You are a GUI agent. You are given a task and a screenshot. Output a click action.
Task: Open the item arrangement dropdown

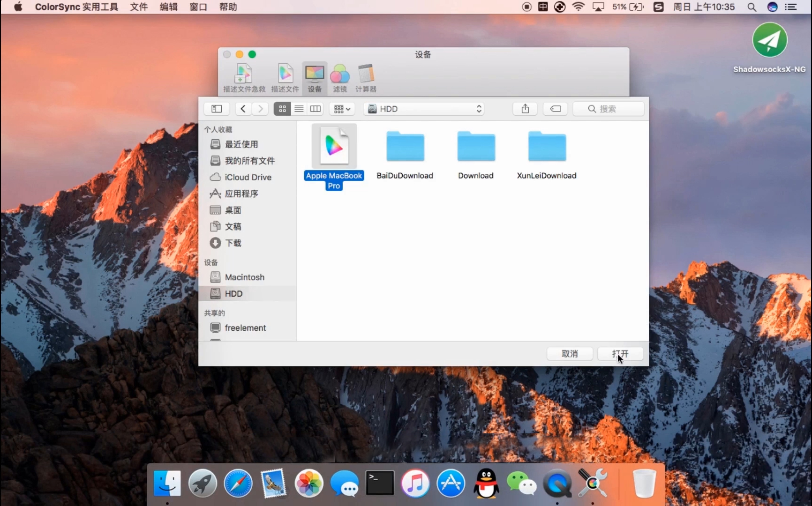[x=342, y=109]
